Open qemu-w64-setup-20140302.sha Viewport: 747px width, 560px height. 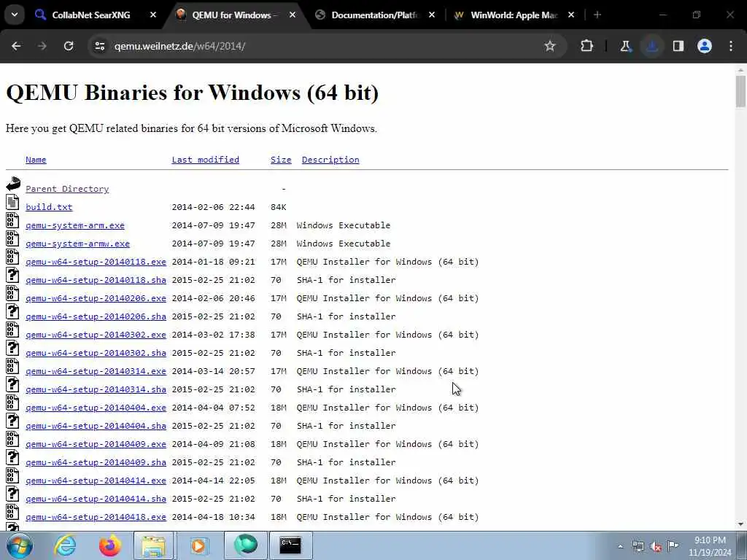coord(96,353)
